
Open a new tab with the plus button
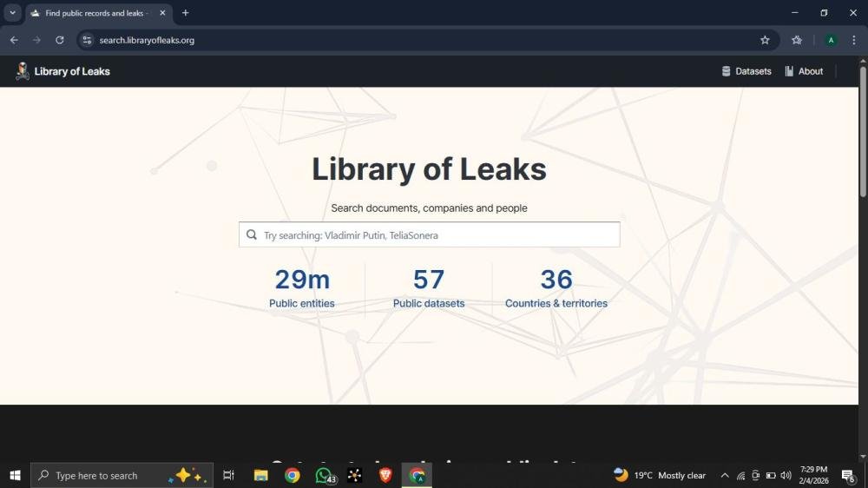coord(185,13)
